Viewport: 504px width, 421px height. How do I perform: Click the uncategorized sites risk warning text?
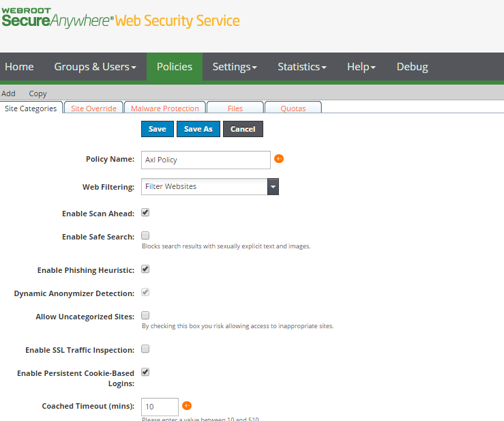[x=238, y=325]
